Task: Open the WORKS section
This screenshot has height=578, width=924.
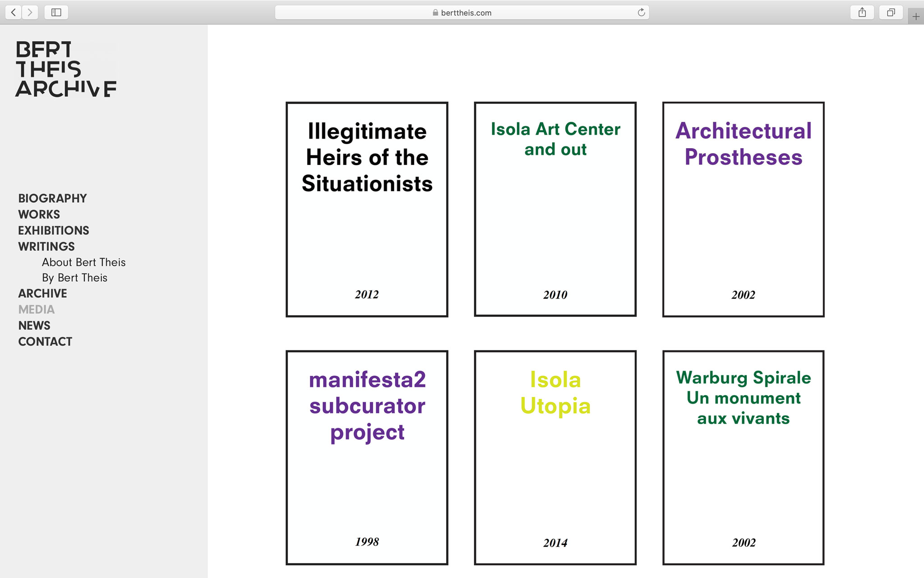Action: [x=39, y=214]
